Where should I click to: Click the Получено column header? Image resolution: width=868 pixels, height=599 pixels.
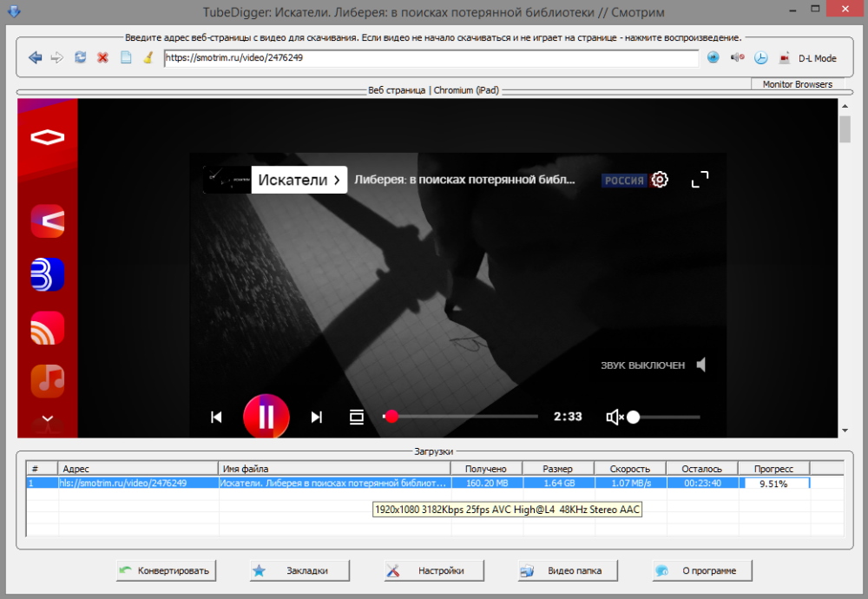487,469
